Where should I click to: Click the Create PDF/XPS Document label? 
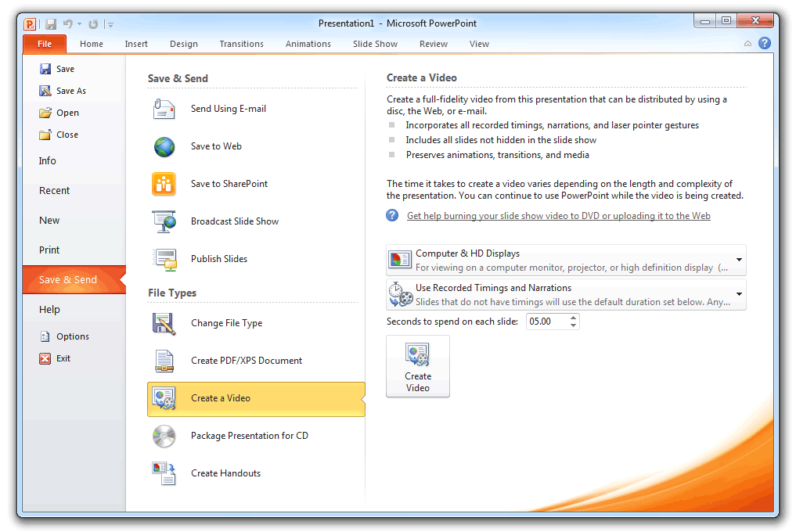(x=247, y=361)
